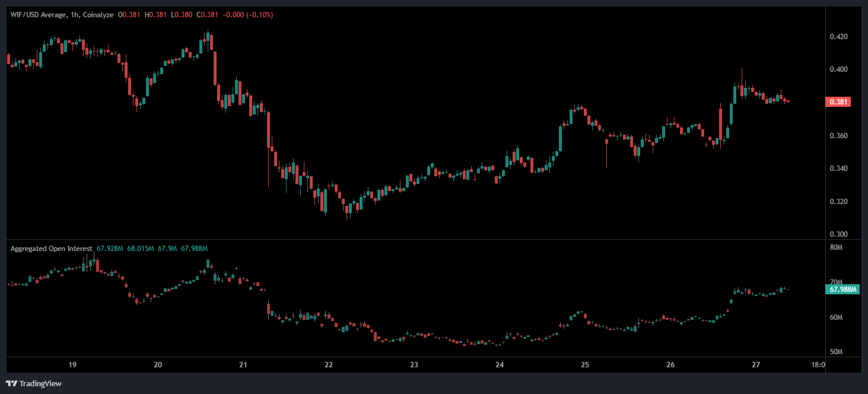Click the 60M open interest axis label

[x=836, y=317]
